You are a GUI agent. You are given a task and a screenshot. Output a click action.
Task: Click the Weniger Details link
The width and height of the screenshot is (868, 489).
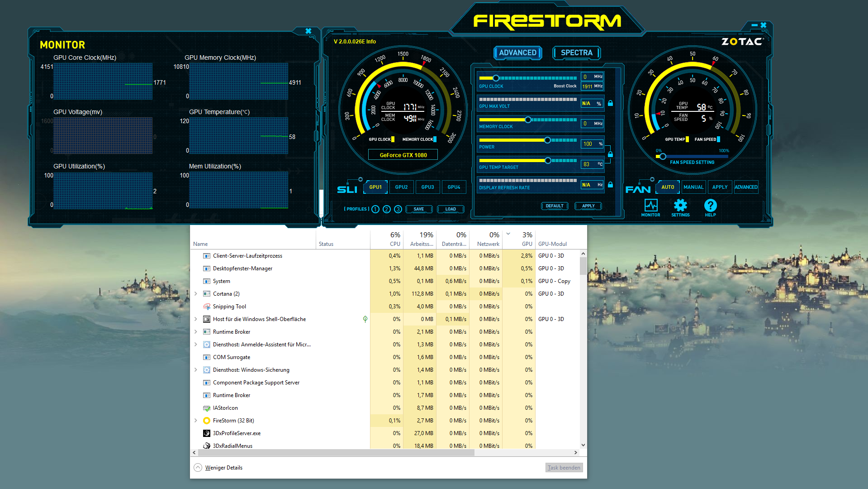click(223, 468)
